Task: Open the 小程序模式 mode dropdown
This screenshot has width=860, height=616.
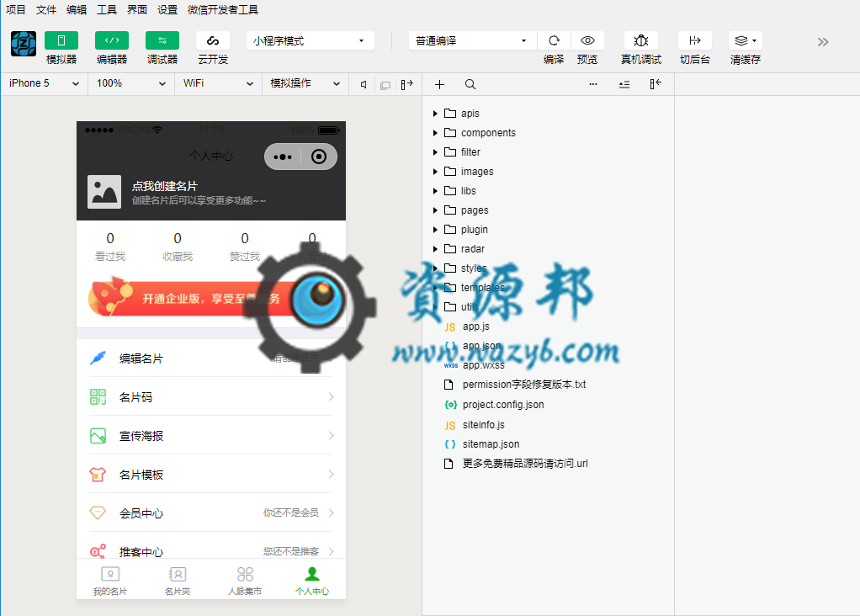Action: (x=311, y=40)
